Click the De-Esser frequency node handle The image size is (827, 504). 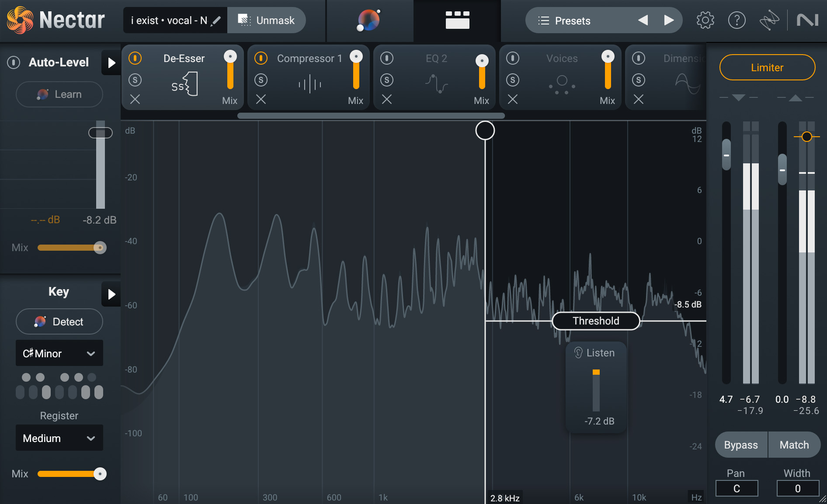click(485, 130)
